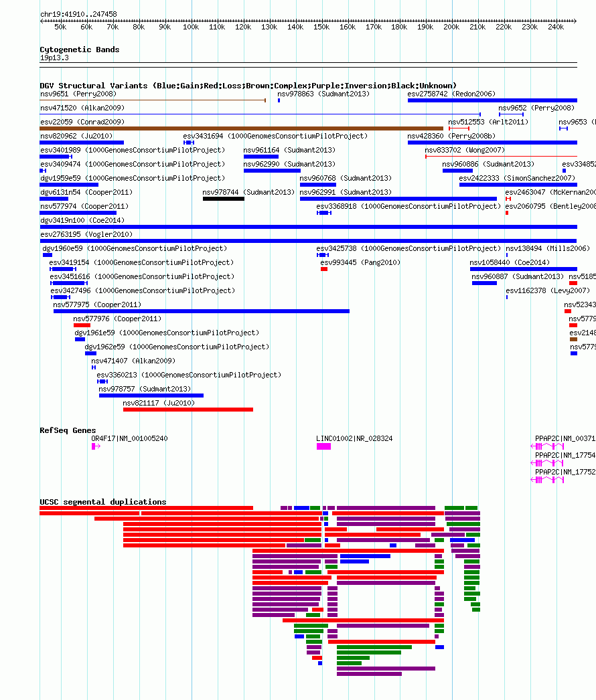This screenshot has height=700, width=596.
Task: Click UCSC segmental duplications track title
Action: click(x=102, y=502)
